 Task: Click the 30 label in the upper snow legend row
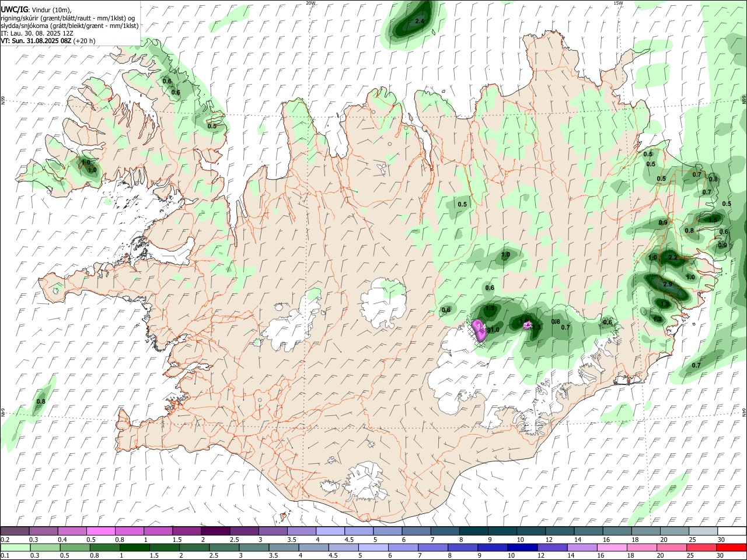click(721, 540)
